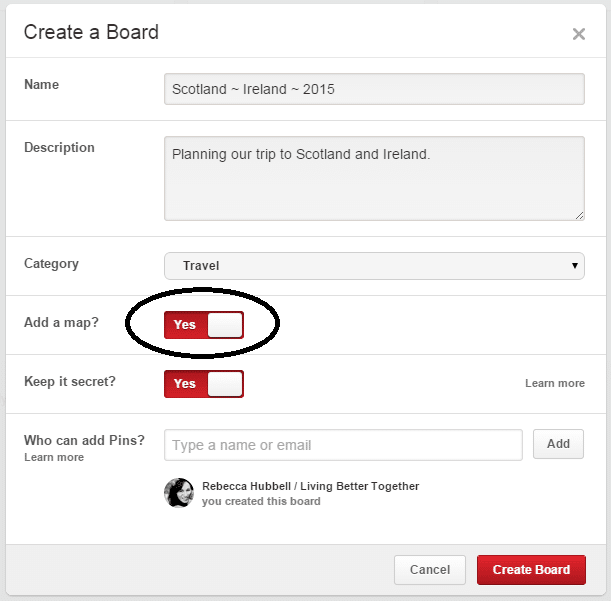Click the board Name input field
This screenshot has width=611, height=601.
pyautogui.click(x=374, y=89)
